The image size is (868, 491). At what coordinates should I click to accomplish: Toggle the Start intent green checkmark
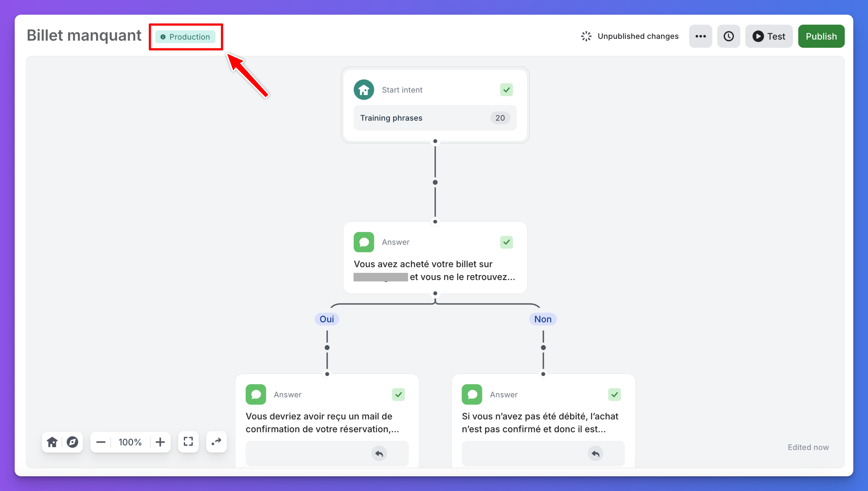click(506, 90)
